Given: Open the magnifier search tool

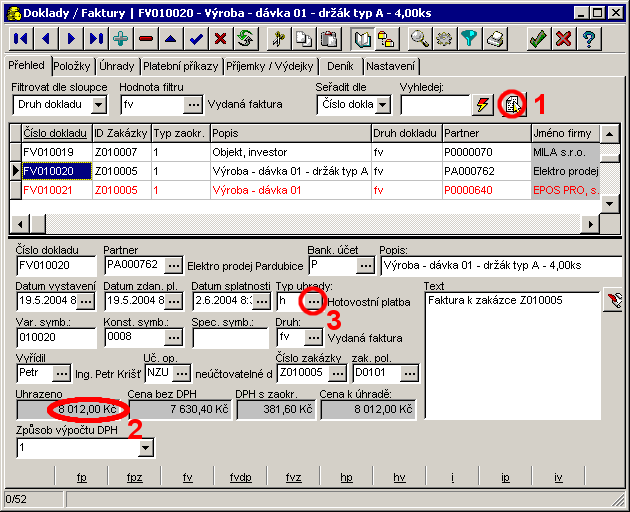Looking at the screenshot, I should tap(420, 39).
